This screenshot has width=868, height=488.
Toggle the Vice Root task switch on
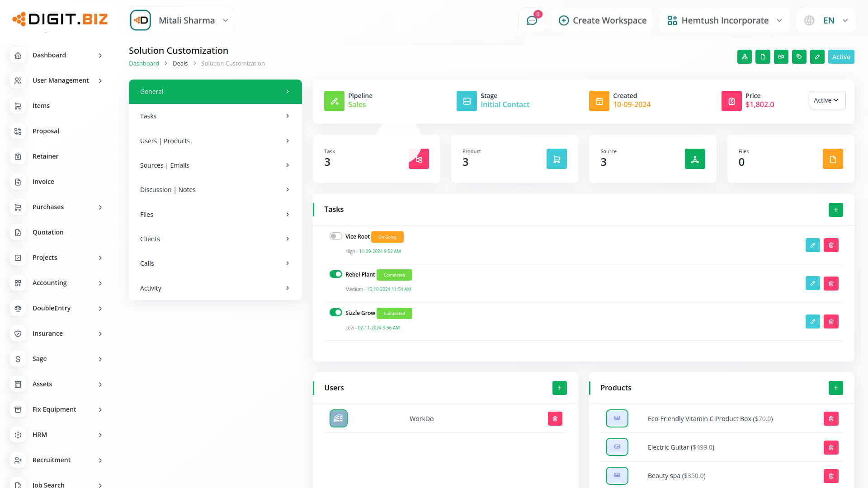tap(335, 236)
